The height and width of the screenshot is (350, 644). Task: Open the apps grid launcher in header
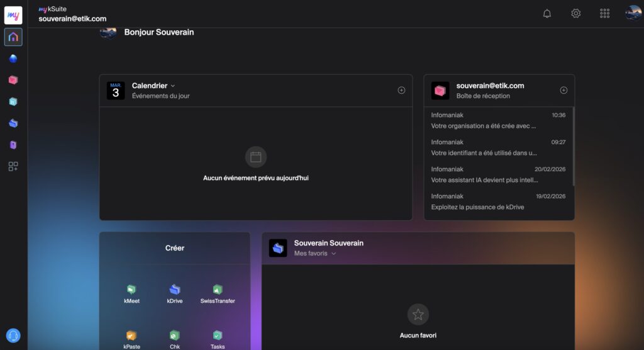(604, 14)
